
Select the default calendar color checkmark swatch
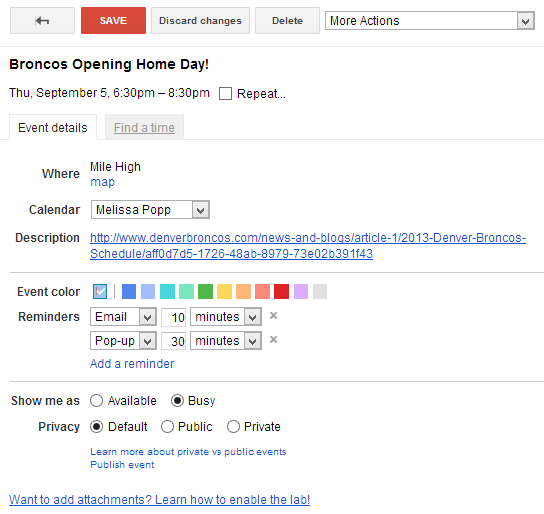(x=100, y=291)
